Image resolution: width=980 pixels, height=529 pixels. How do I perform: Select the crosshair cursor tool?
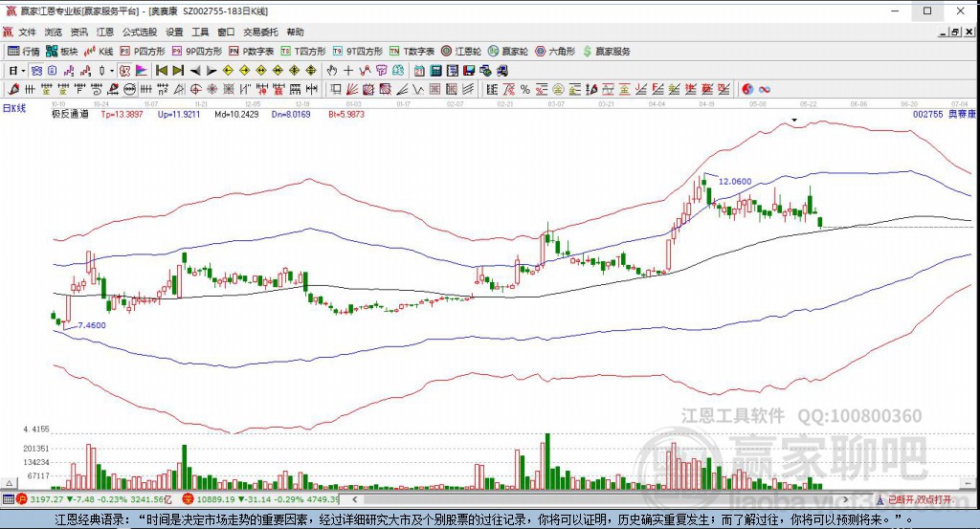point(348,71)
